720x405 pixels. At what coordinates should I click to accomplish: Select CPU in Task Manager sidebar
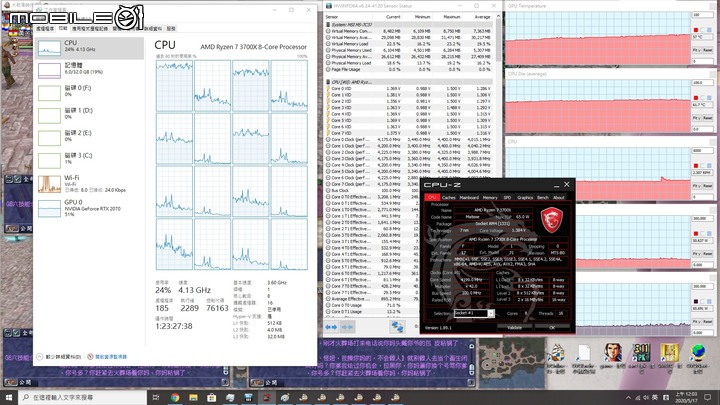[90, 48]
